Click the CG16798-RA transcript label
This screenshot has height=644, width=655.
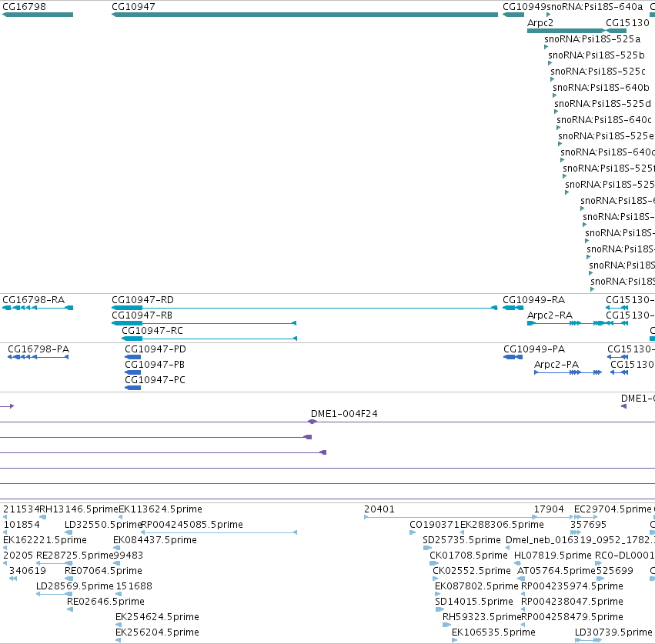[x=34, y=300]
